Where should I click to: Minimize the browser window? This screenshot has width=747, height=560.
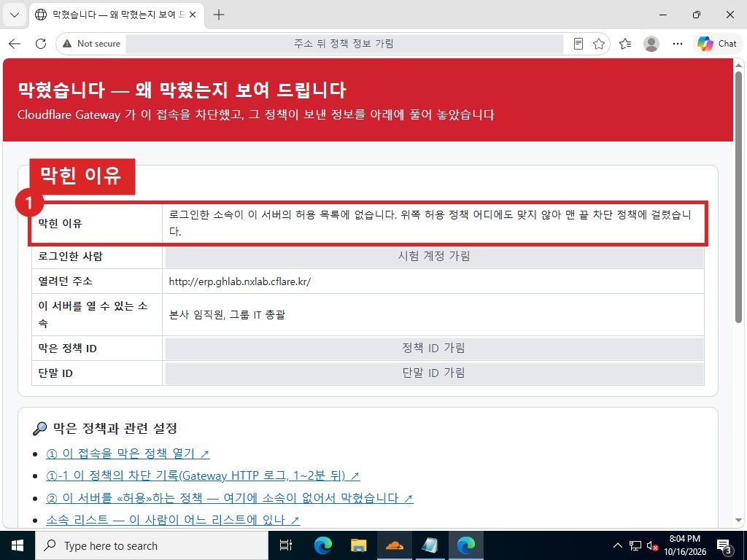pyautogui.click(x=662, y=15)
